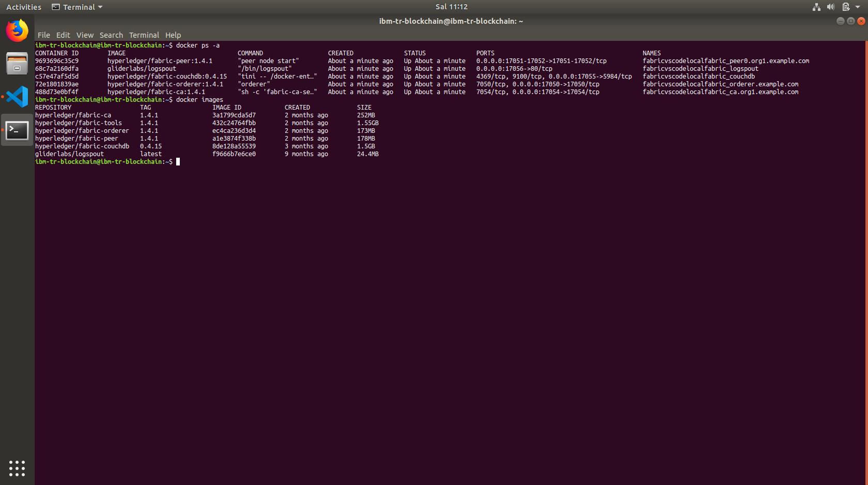Click name fabricvscodelocalfabric_couchdb
Screen dimensions: 868x485
[699, 77]
